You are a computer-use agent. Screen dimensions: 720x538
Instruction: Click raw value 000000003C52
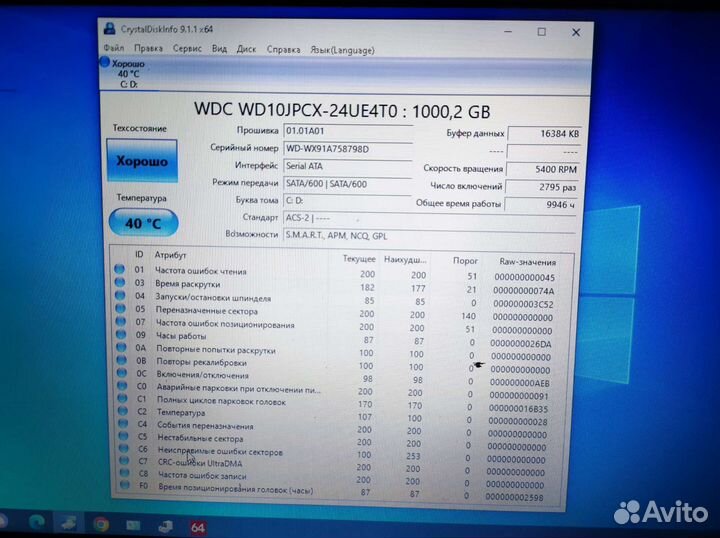tap(523, 304)
